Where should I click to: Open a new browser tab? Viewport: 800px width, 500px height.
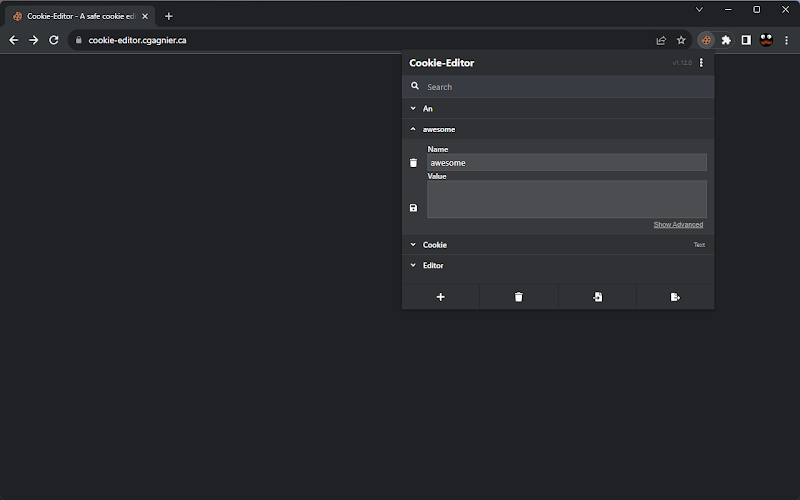coord(168,16)
